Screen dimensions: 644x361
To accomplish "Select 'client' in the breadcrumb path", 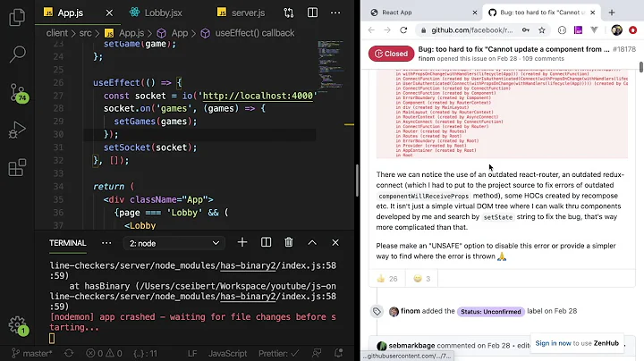I will click(x=56, y=33).
